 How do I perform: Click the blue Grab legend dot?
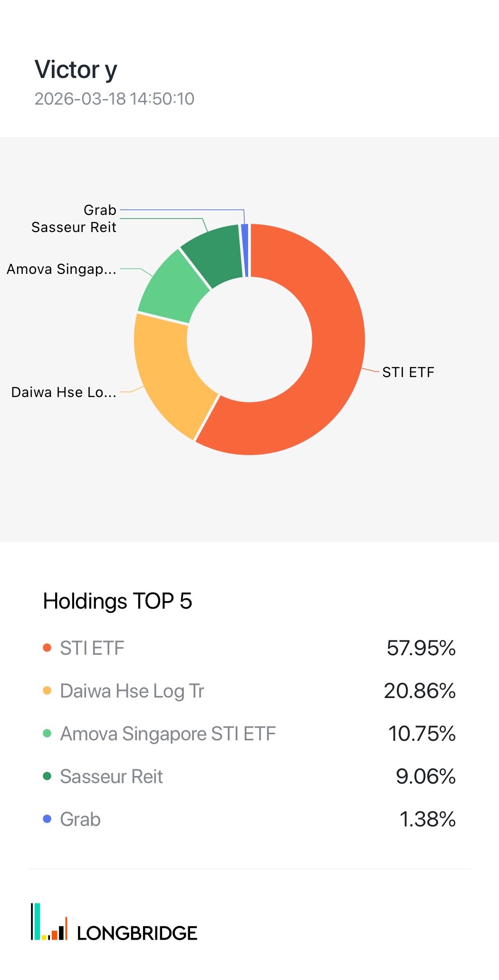click(47, 819)
